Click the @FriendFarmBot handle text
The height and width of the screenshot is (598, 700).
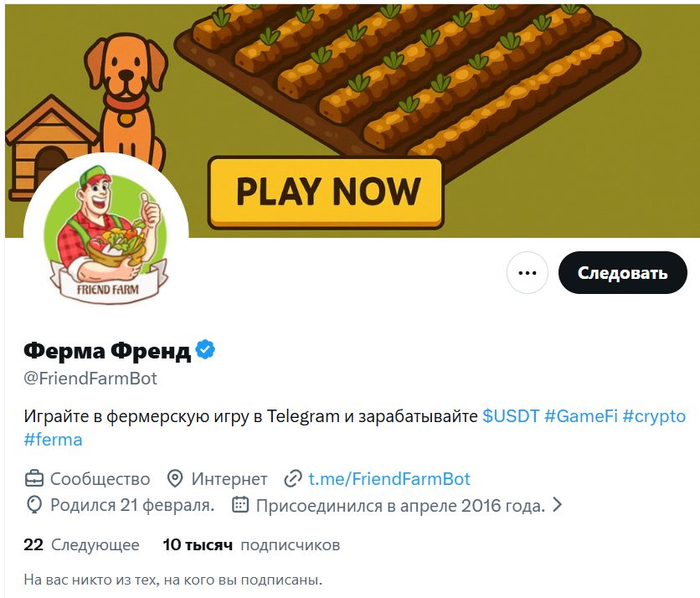(90, 379)
